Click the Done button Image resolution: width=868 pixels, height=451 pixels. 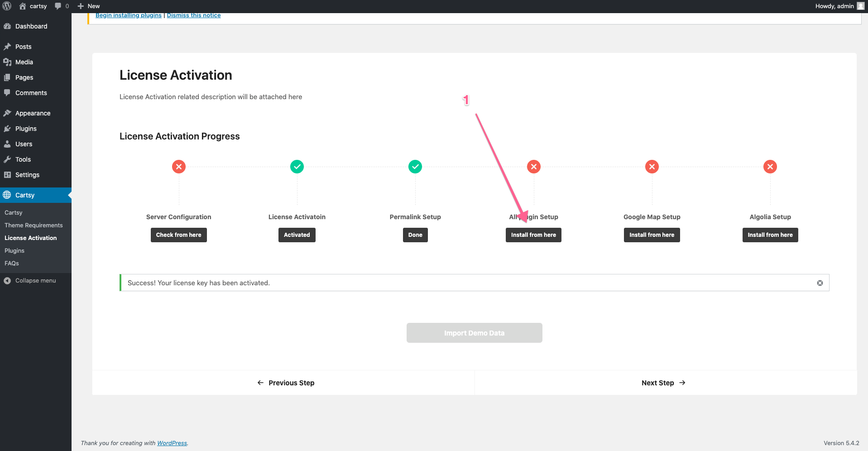(x=415, y=235)
